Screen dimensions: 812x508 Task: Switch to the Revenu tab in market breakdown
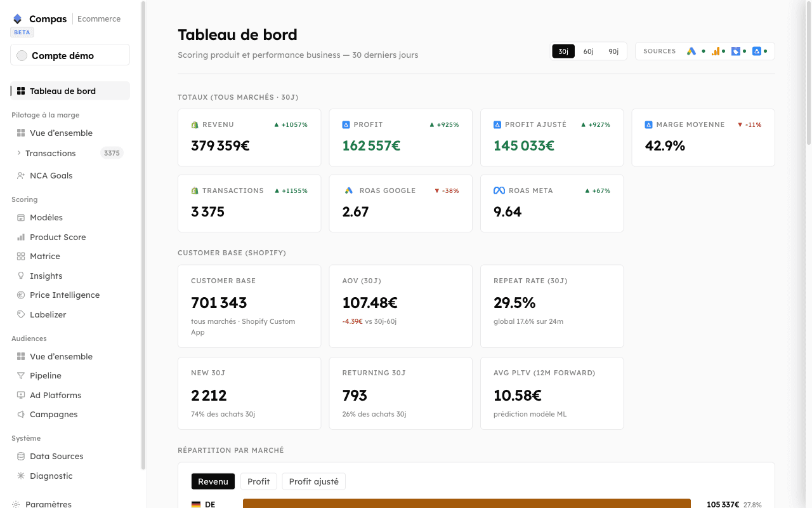coord(213,481)
